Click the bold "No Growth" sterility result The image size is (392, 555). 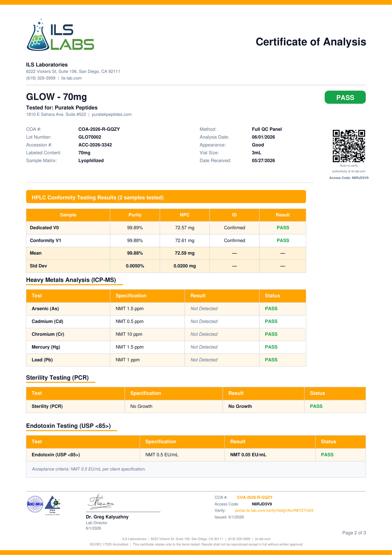pos(240,406)
